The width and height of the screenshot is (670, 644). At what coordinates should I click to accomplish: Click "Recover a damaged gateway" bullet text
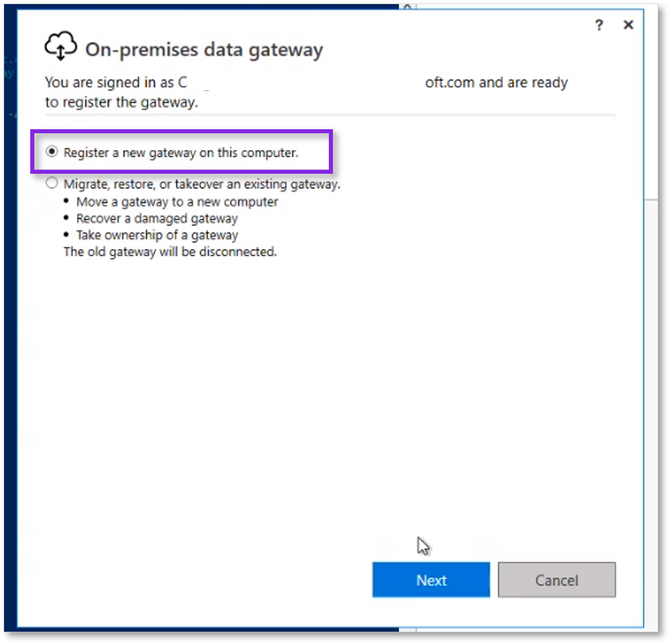click(156, 218)
